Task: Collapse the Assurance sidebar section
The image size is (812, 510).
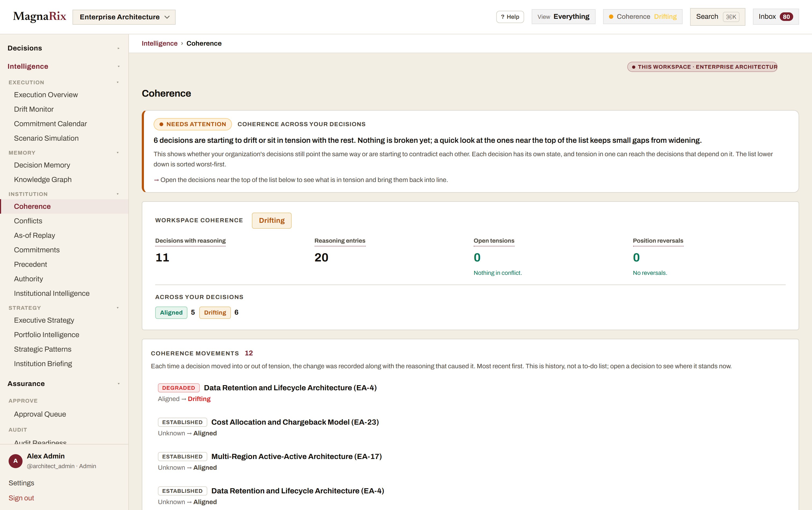Action: [64, 384]
